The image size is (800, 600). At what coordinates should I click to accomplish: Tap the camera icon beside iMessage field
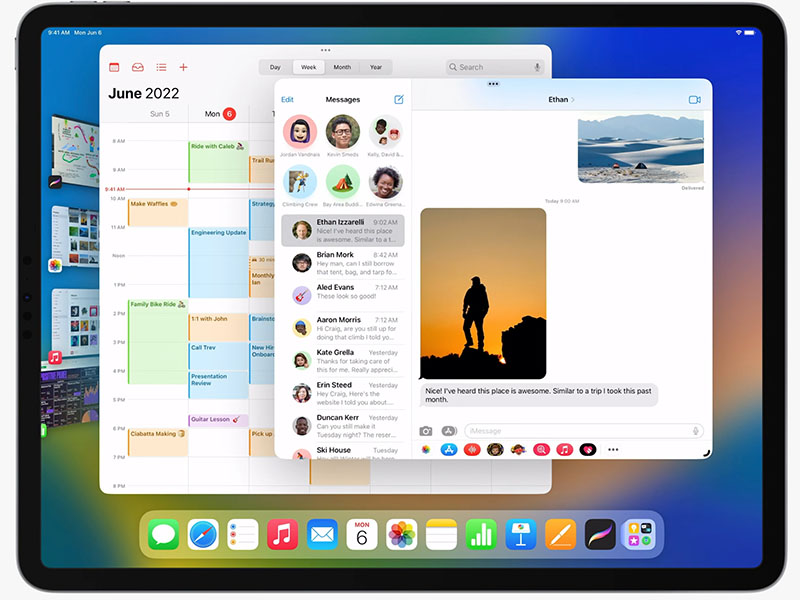pos(426,431)
